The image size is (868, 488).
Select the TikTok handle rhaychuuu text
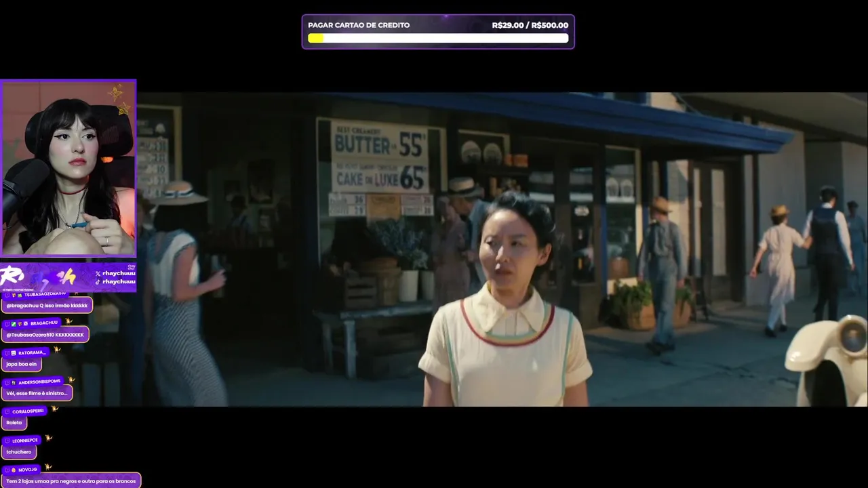pos(119,281)
